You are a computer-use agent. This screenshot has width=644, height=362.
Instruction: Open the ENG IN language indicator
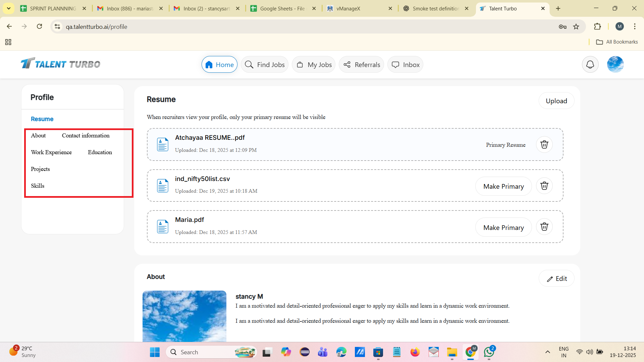tap(563, 352)
